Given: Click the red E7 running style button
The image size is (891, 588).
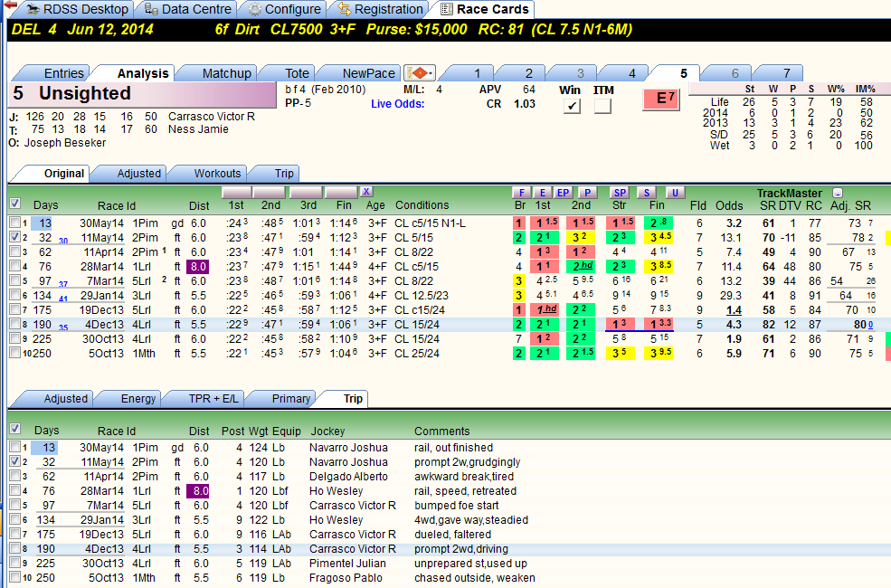Looking at the screenshot, I should 661,99.
